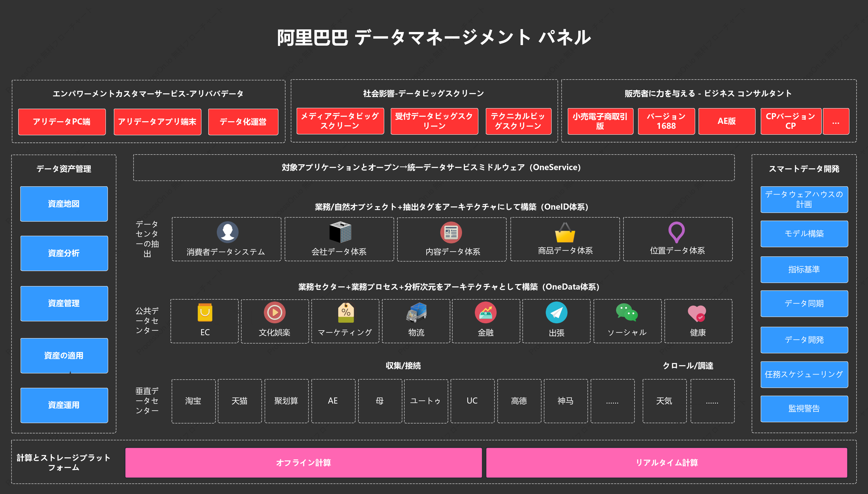Viewport: 868px width, 494px height.
Task: Click the アリデータPC端 red box
Action: point(62,122)
